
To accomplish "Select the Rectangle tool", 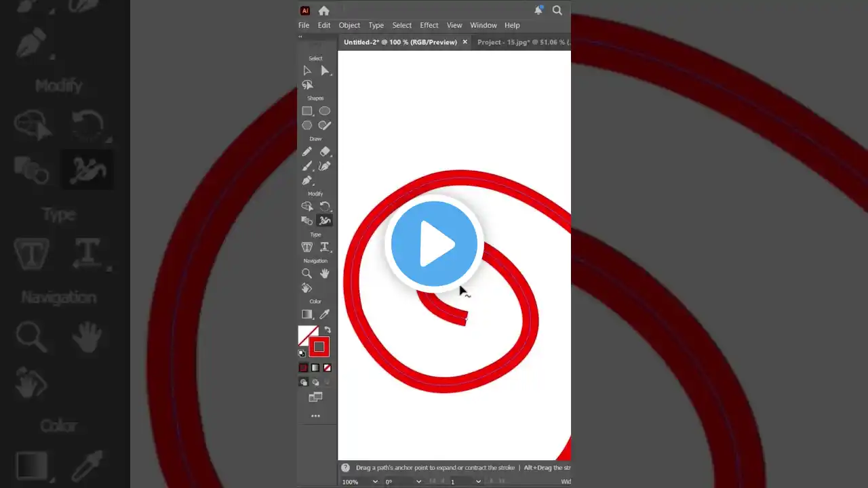I will 307,111.
